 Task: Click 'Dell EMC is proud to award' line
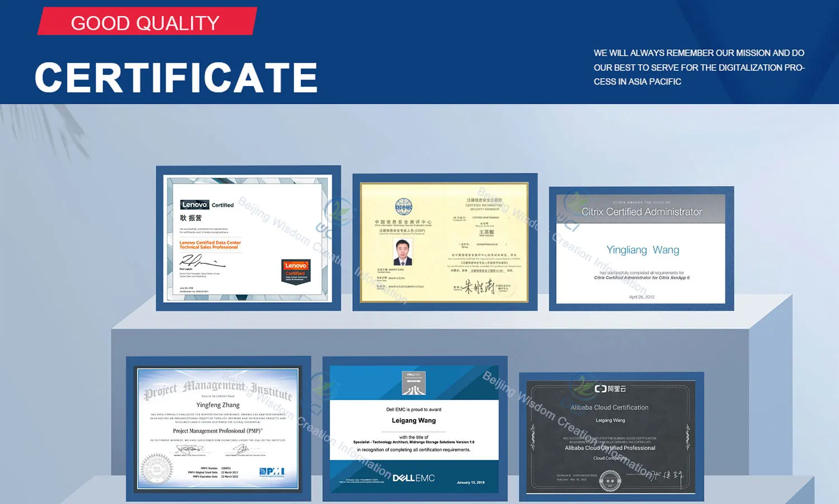click(x=414, y=409)
